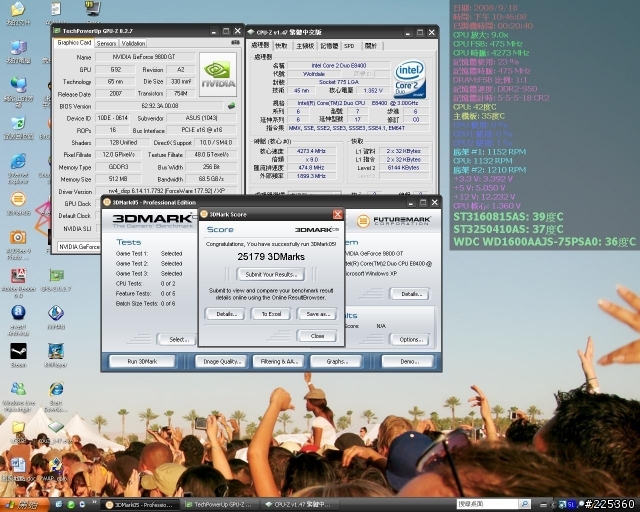Click the taskbar desktop search input field
The width and height of the screenshot is (640, 512).
point(487,504)
